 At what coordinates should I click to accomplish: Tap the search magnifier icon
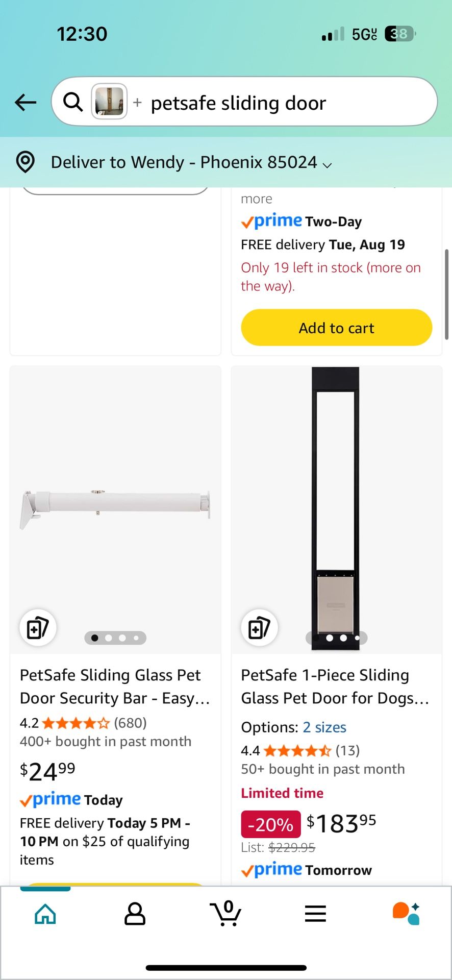click(x=73, y=102)
